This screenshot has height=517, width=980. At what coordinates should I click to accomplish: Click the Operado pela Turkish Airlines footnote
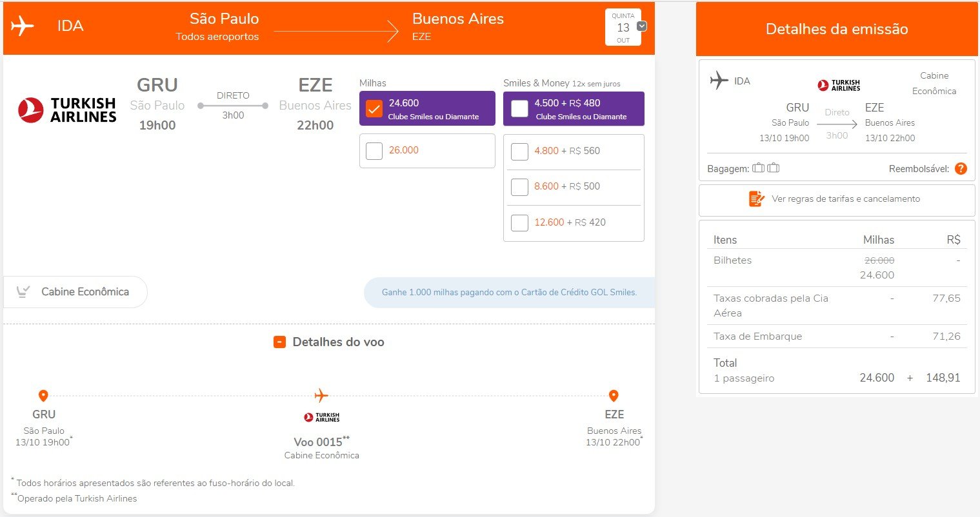[74, 498]
